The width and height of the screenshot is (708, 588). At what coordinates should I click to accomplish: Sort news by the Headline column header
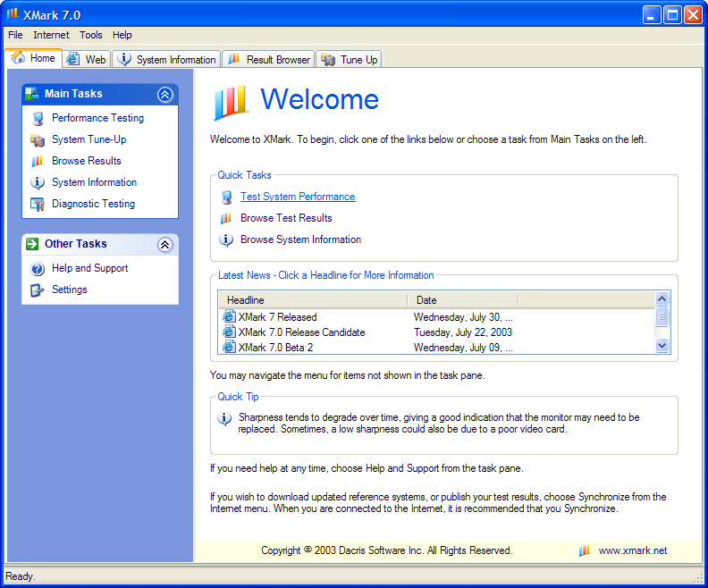(x=313, y=300)
